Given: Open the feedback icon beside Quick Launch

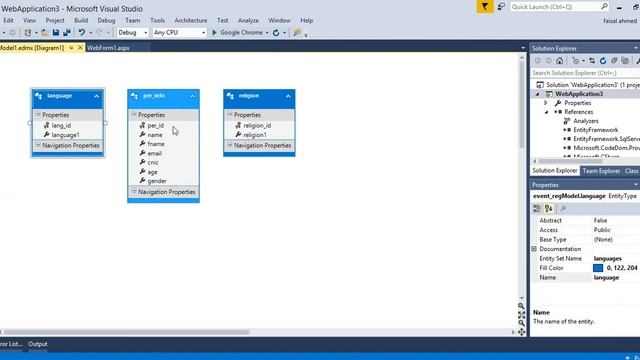Looking at the screenshot, I should pos(501,7).
